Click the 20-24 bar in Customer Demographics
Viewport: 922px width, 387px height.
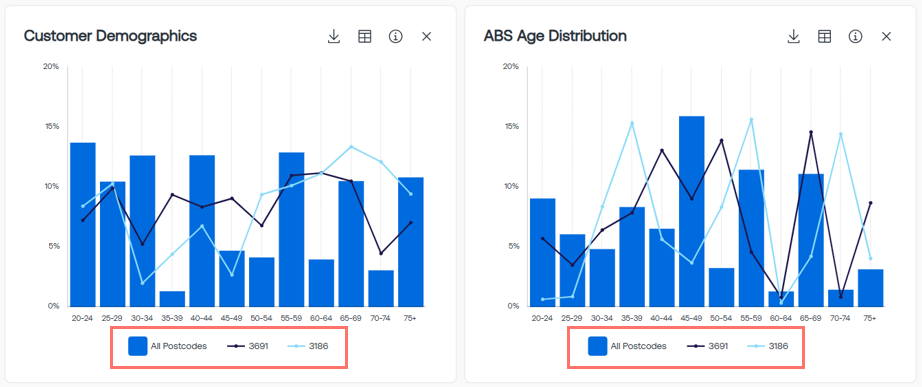click(x=83, y=224)
